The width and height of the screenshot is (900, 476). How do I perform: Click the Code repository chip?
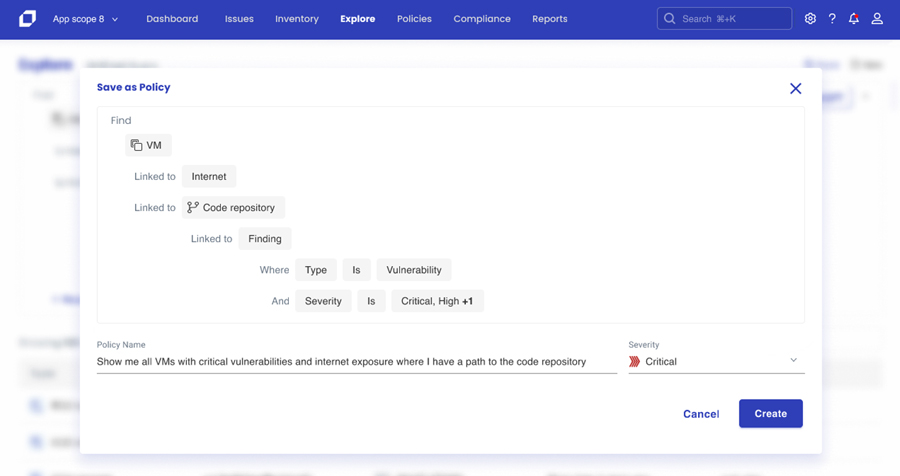pos(233,207)
